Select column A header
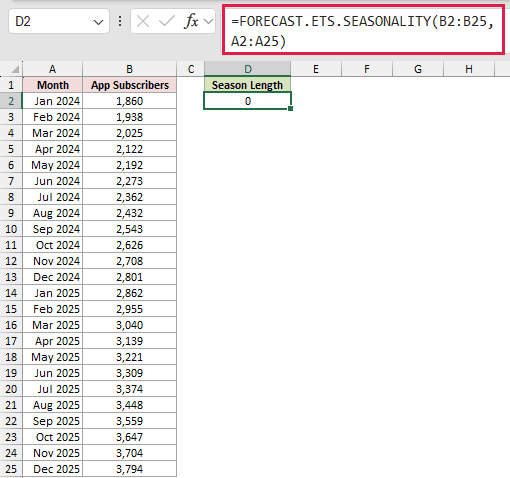Viewport: 510px width, 478px height. (52, 69)
